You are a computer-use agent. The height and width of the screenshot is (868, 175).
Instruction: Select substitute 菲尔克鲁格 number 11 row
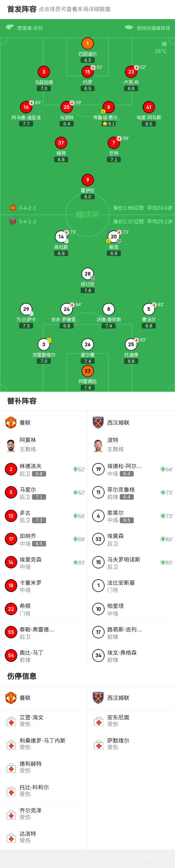[x=131, y=493]
